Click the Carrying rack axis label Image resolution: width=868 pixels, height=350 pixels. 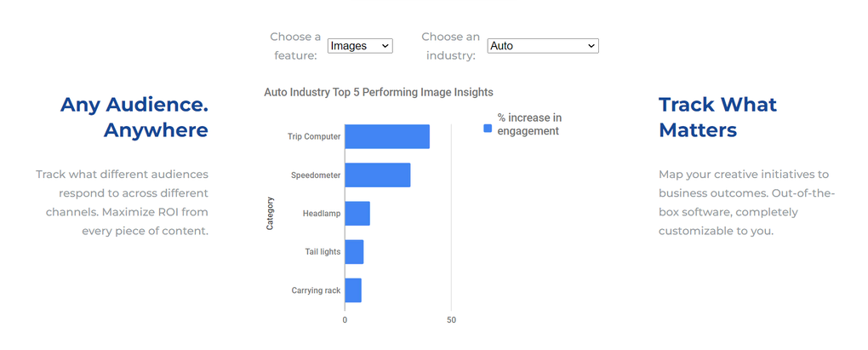(x=316, y=290)
